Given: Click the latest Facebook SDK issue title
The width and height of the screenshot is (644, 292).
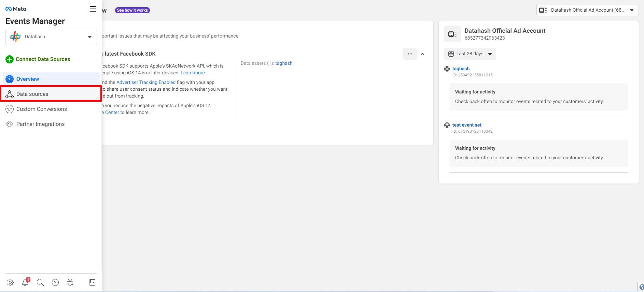Looking at the screenshot, I should (129, 54).
